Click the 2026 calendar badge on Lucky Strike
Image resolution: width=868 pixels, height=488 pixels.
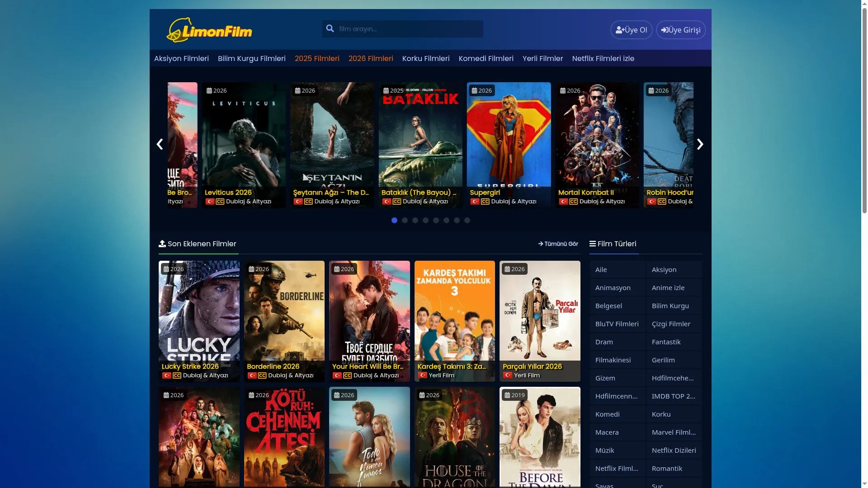[174, 269]
